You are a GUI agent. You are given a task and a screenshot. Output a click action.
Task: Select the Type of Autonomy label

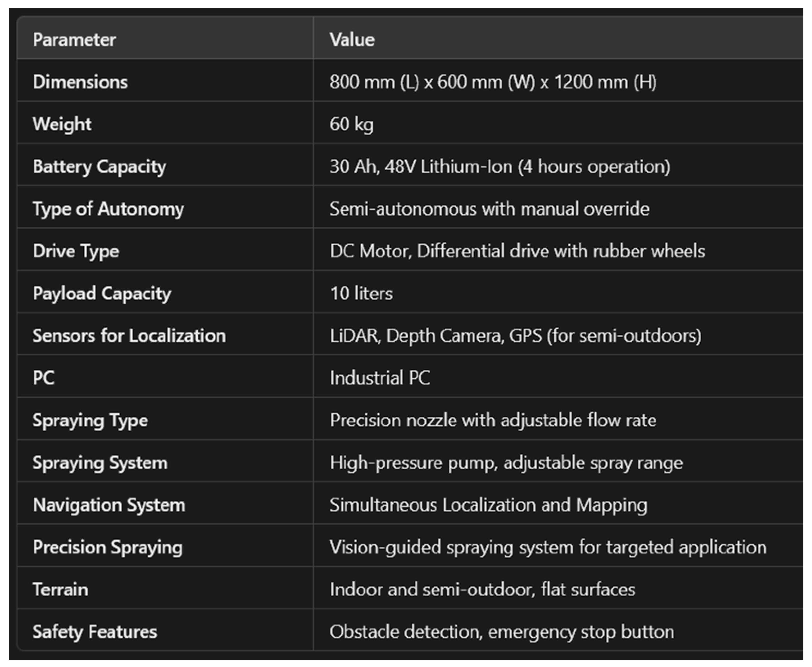108,209
